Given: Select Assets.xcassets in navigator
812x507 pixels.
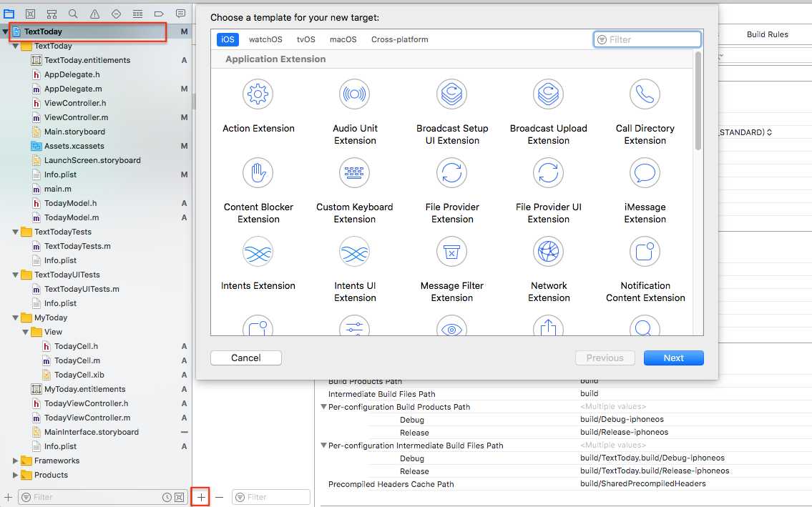Looking at the screenshot, I should (74, 146).
